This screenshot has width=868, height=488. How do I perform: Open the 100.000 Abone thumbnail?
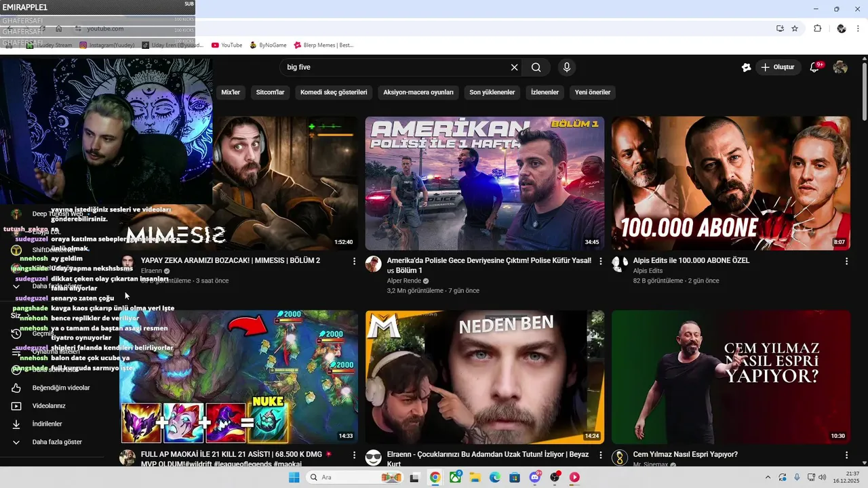coord(730,183)
